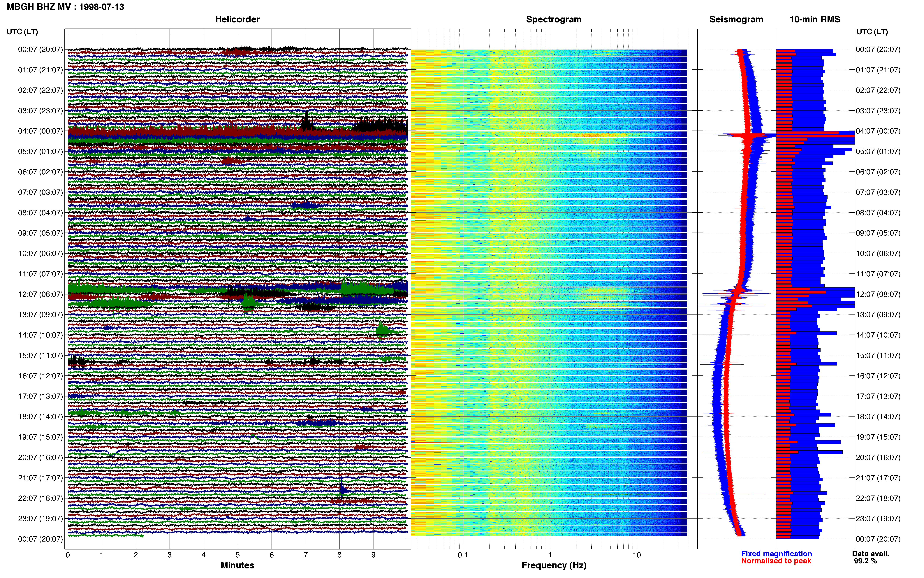
Task: Select '08:07 (04:07)' on the helicorder time axis
Action: click(x=41, y=212)
